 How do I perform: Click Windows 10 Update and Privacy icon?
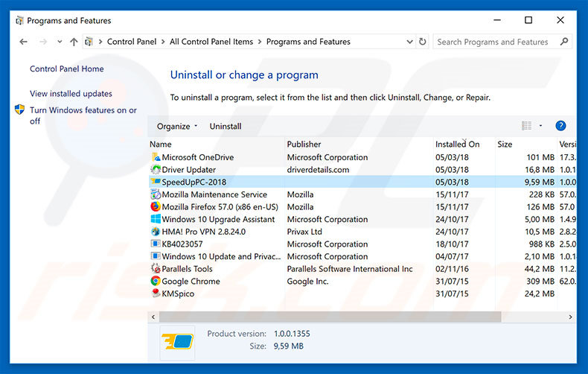pos(156,256)
